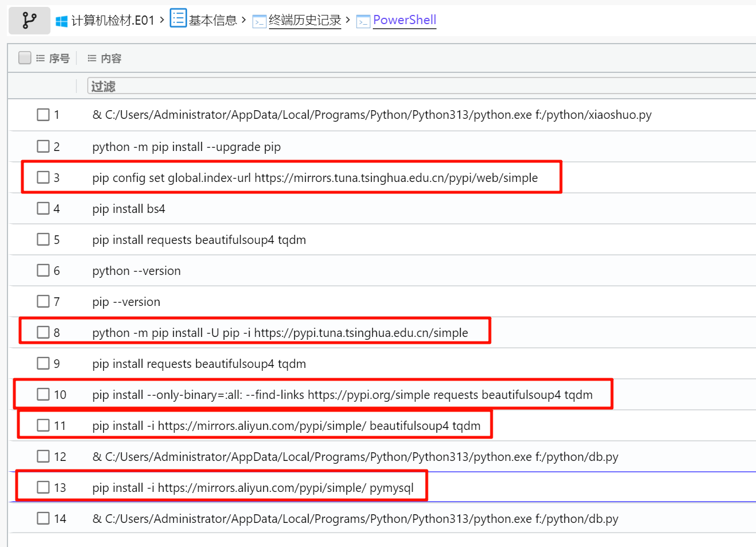
Task: Expand the chevron after 计算机检材.E01
Action: [162, 20]
